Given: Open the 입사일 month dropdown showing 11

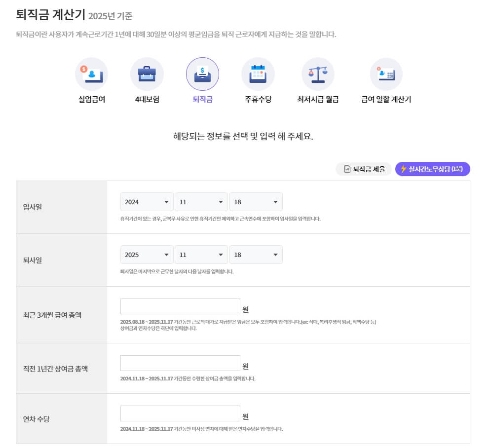Looking at the screenshot, I should click(201, 202).
